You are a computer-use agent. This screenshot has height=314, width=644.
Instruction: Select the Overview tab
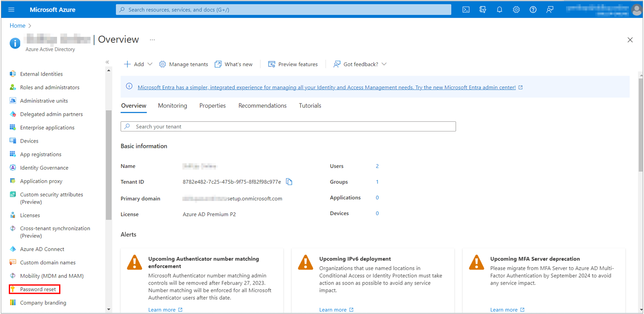click(134, 106)
